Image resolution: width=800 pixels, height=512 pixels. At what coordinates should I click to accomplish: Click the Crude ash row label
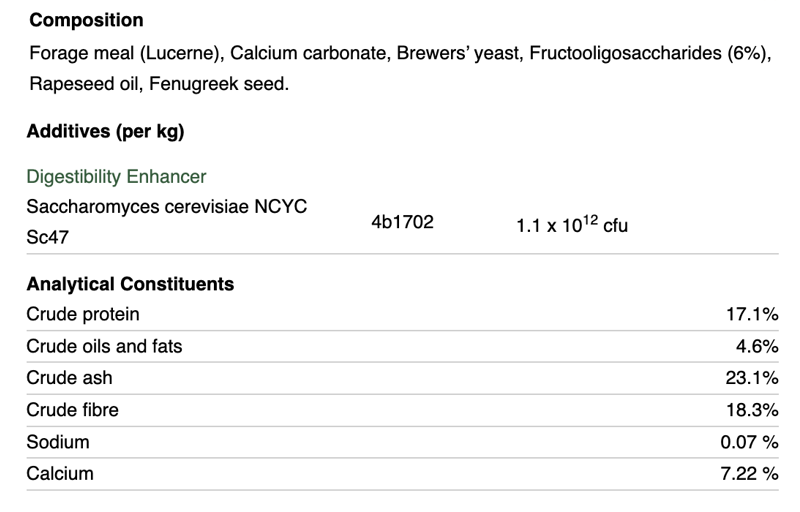[69, 378]
